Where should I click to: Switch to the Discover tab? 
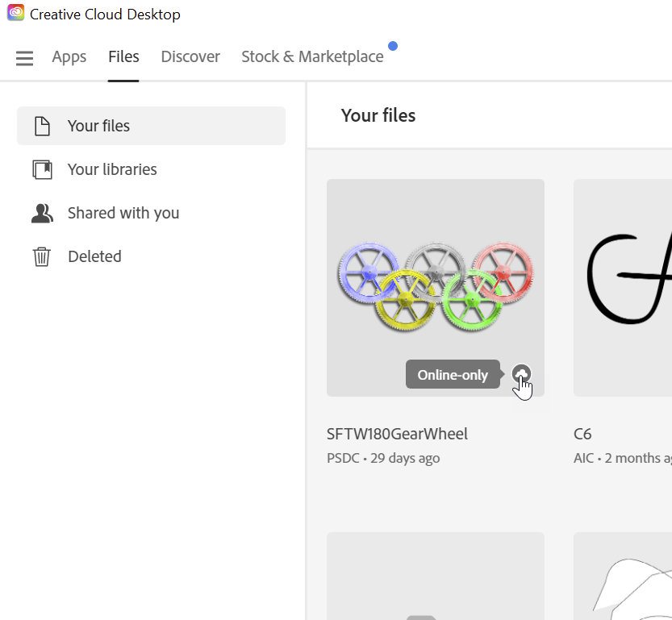pyautogui.click(x=190, y=56)
